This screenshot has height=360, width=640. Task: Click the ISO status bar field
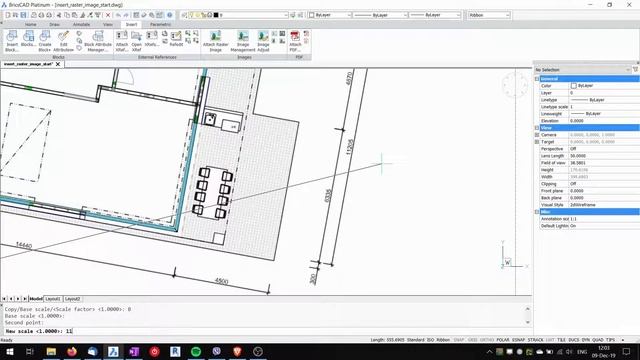(x=430, y=340)
